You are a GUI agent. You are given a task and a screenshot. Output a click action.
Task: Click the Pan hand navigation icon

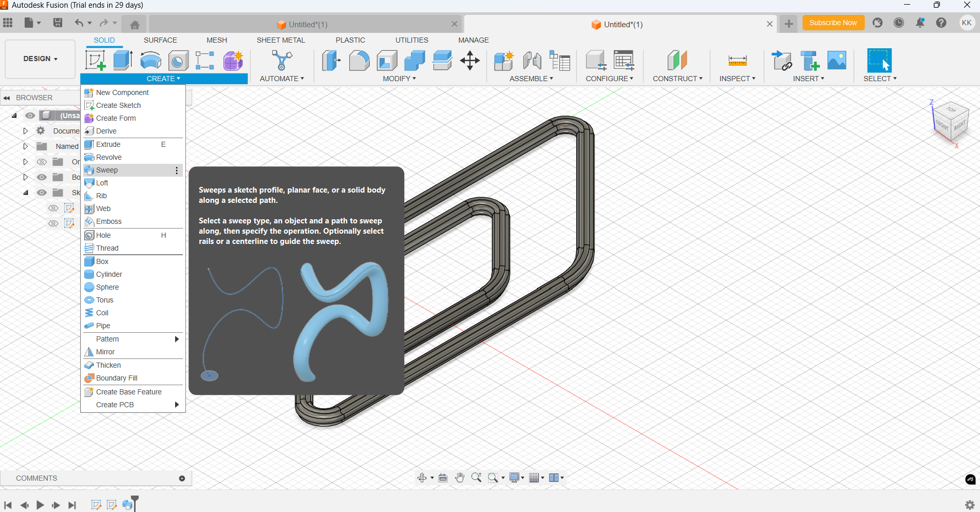460,478
